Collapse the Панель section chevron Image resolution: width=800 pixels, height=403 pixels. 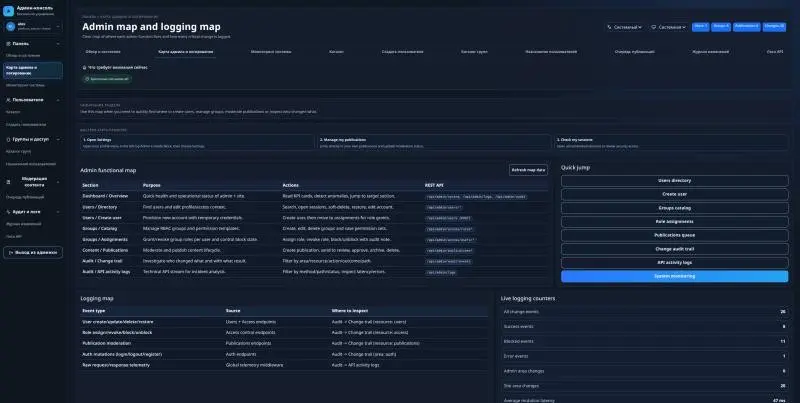click(58, 44)
